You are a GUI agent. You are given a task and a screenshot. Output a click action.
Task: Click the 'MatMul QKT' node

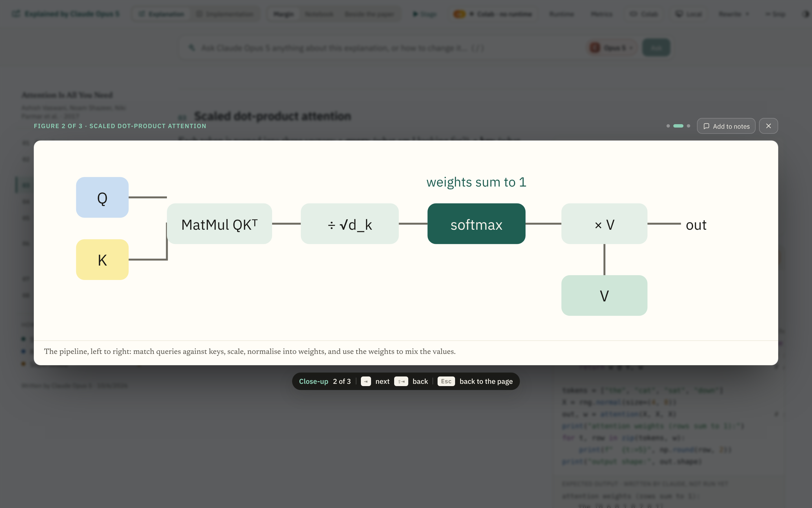pyautogui.click(x=219, y=224)
